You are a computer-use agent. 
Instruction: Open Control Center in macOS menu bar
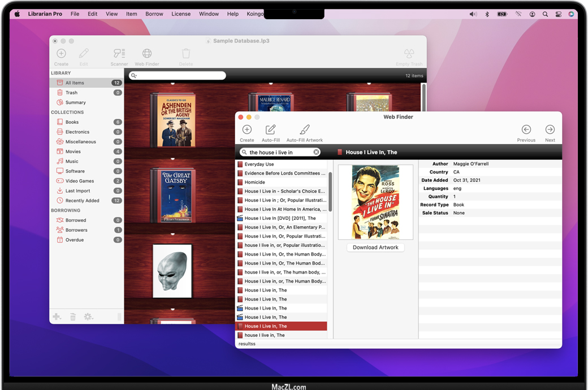click(558, 14)
